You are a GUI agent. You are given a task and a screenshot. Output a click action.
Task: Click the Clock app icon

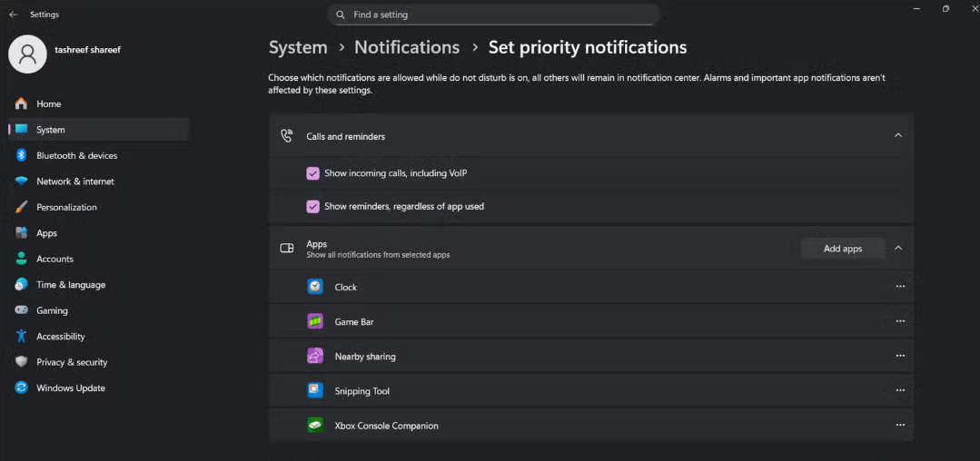click(x=315, y=287)
